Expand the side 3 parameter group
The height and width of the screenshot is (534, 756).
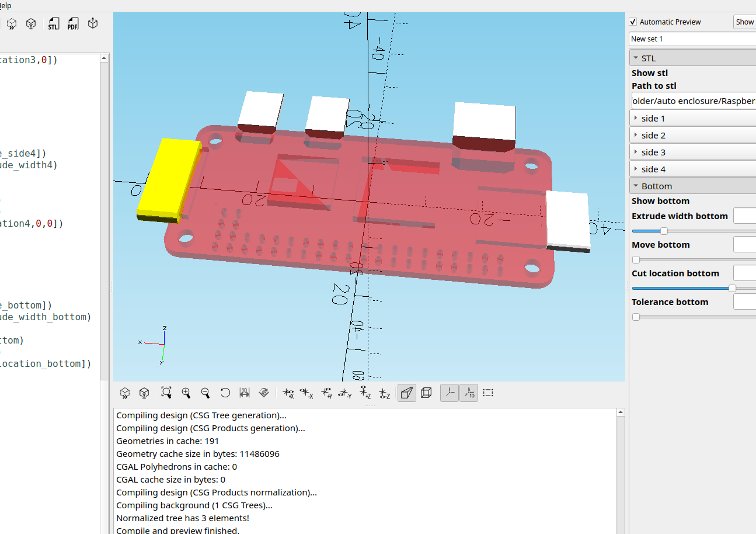(x=653, y=152)
